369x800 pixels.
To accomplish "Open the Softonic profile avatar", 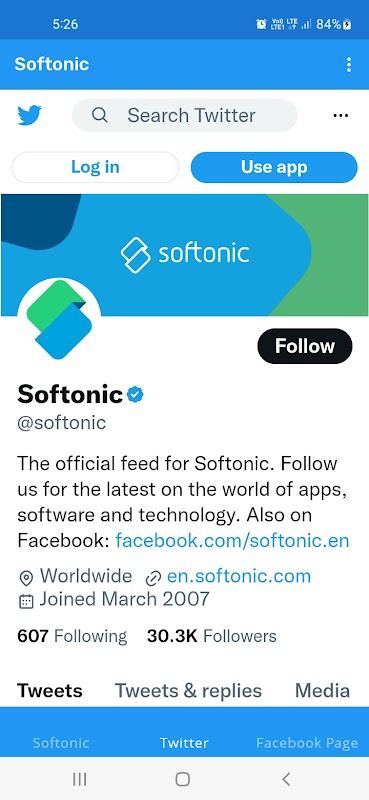I will tap(59, 319).
